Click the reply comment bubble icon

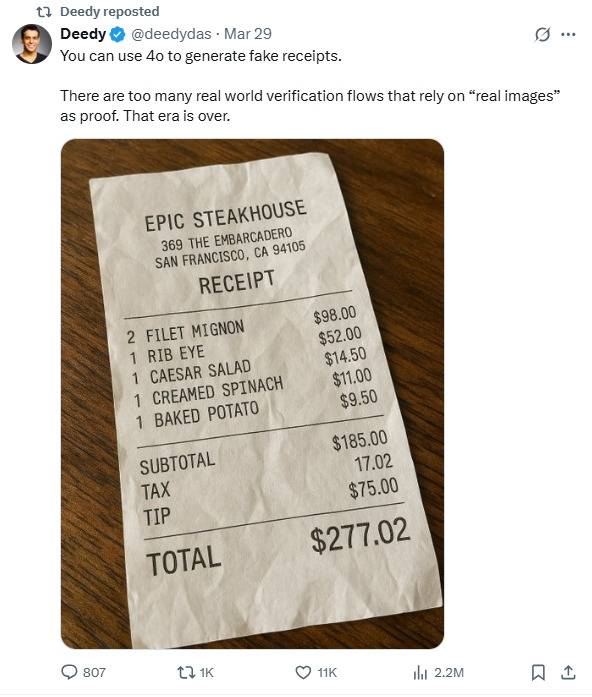click(69, 672)
